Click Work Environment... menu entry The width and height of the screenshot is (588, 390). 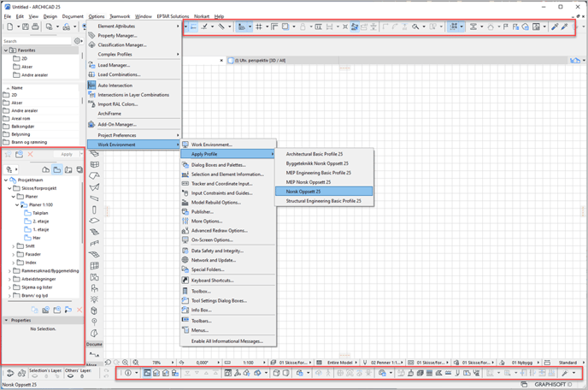[228, 145]
